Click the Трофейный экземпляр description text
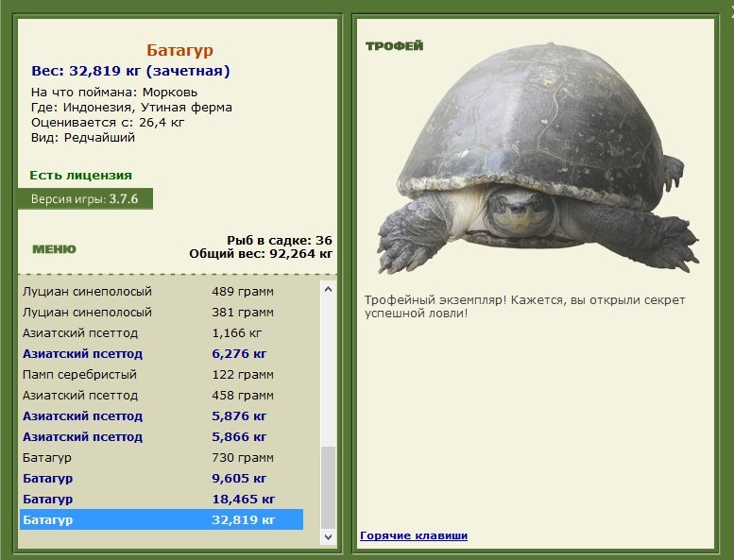 click(524, 306)
